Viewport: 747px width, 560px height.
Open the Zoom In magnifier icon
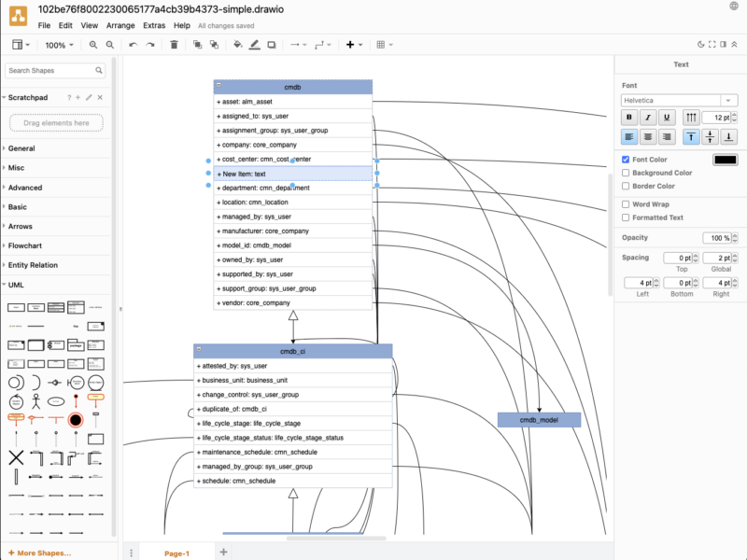(93, 44)
